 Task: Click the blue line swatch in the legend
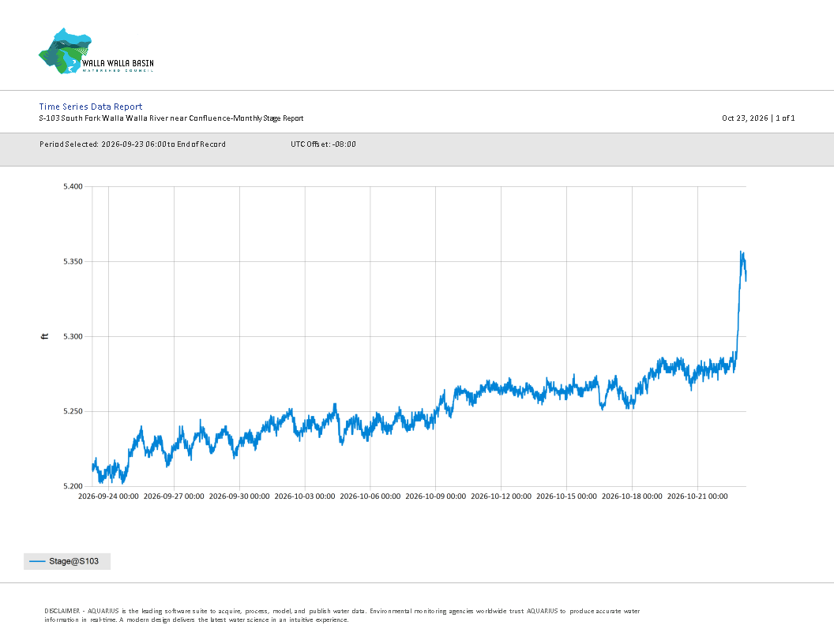tap(37, 561)
